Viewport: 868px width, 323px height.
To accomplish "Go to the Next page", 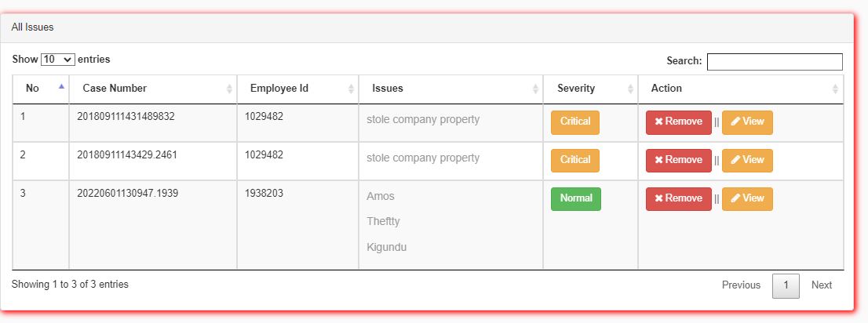I will pos(821,285).
